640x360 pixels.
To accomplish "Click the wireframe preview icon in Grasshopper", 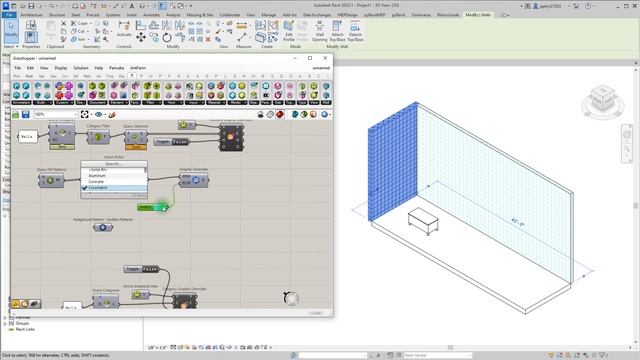I will (x=270, y=114).
